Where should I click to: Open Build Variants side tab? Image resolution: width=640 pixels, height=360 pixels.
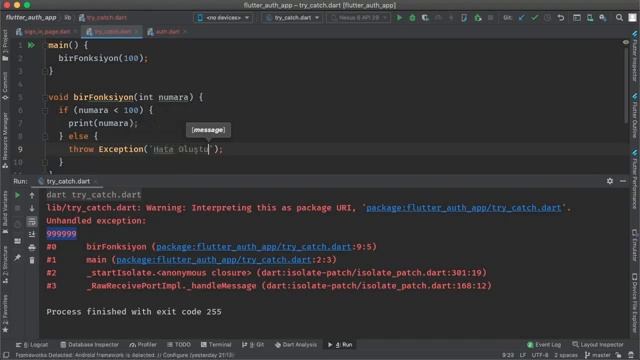(5, 212)
